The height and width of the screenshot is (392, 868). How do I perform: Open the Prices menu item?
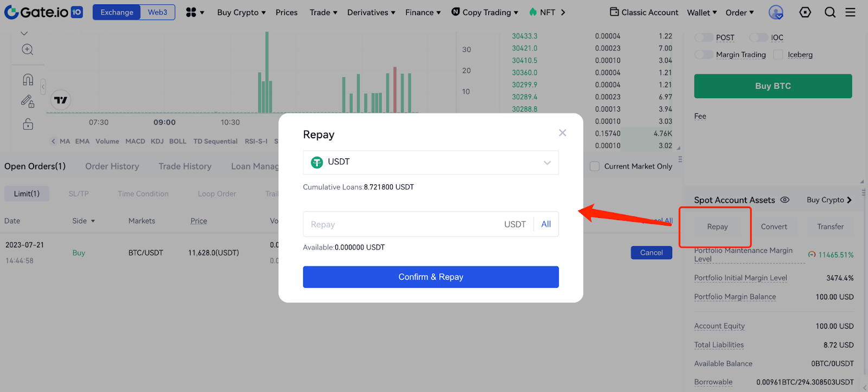pyautogui.click(x=286, y=12)
